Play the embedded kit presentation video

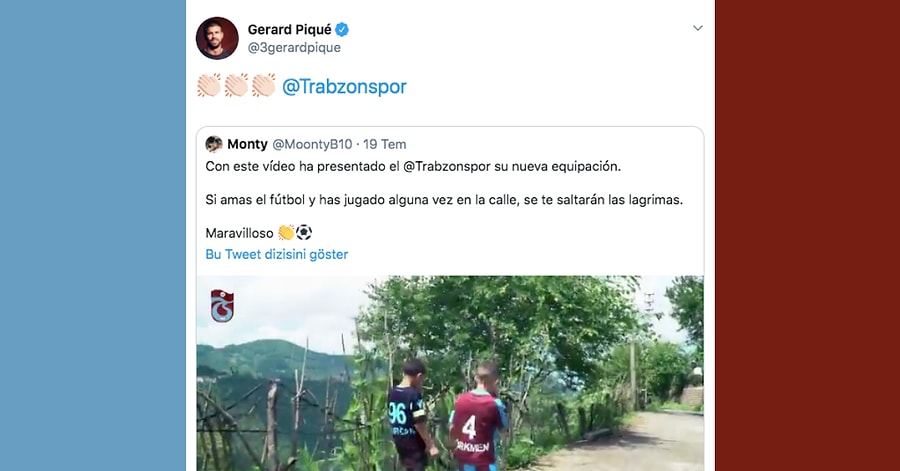(450, 373)
